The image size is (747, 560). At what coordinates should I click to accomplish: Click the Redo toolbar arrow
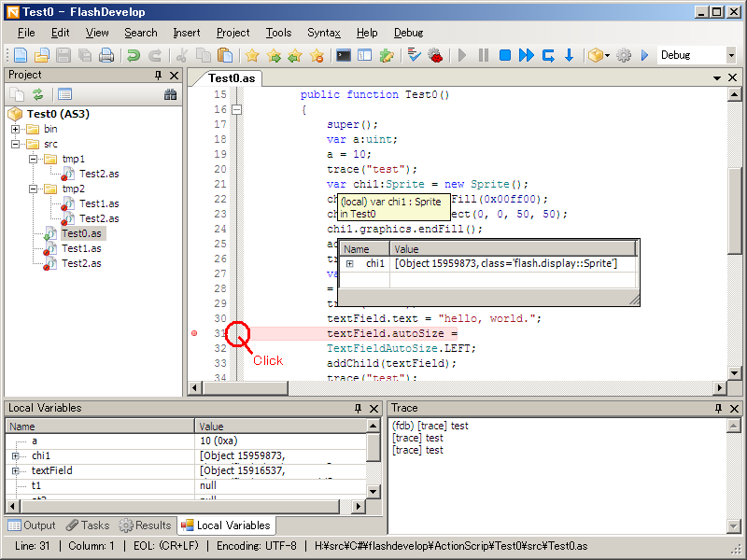pyautogui.click(x=155, y=55)
